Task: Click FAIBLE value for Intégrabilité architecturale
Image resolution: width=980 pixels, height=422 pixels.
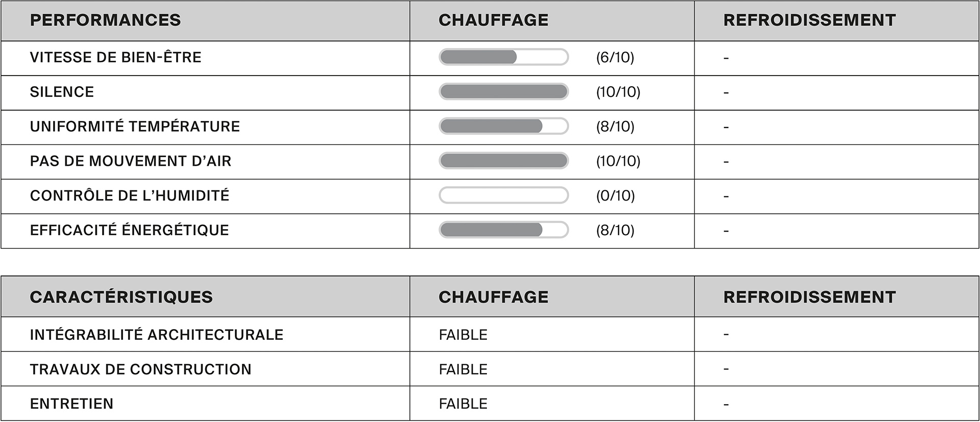Action: pos(463,335)
